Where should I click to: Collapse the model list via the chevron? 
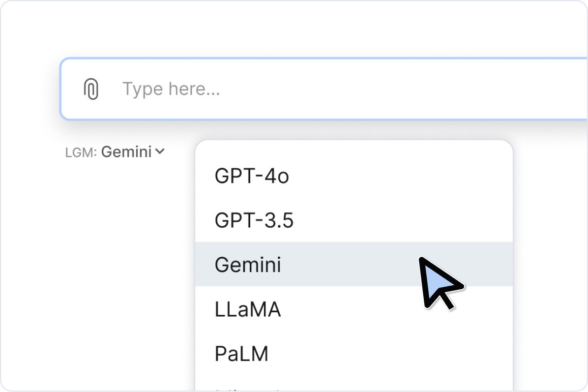[x=159, y=152]
